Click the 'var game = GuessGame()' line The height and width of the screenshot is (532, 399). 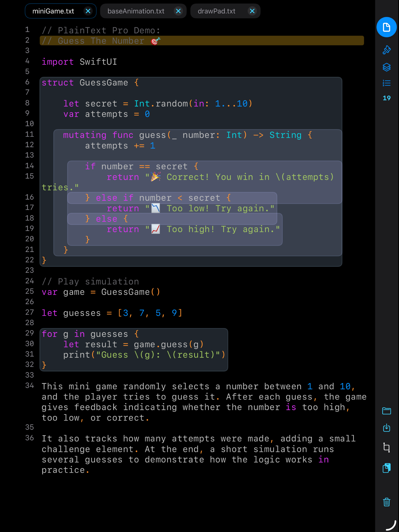click(101, 292)
